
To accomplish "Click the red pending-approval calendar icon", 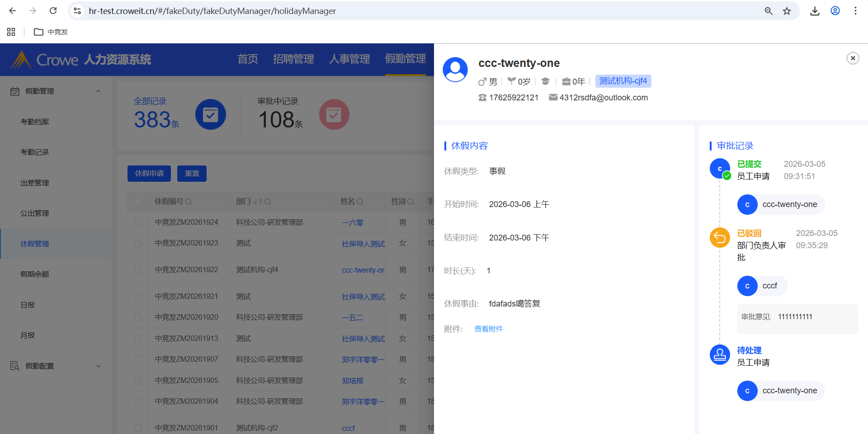I will coord(334,114).
